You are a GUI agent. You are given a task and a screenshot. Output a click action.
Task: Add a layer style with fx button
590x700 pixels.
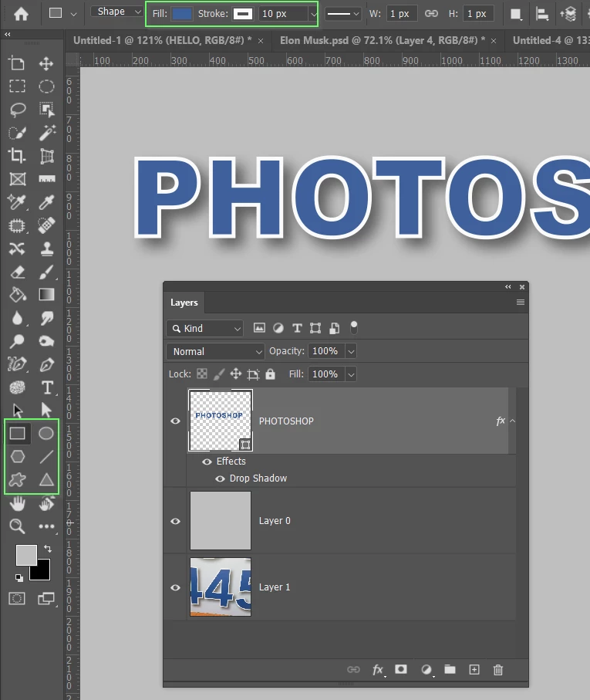[378, 670]
